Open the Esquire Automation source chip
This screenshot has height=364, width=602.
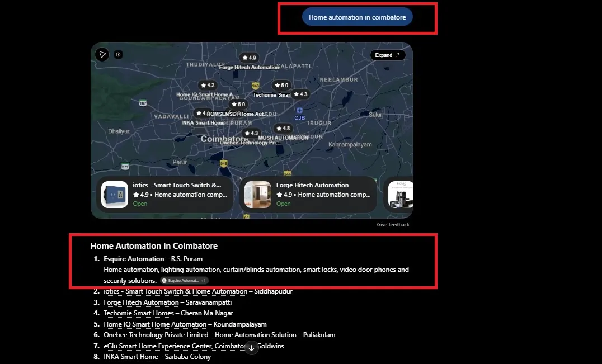coord(184,280)
